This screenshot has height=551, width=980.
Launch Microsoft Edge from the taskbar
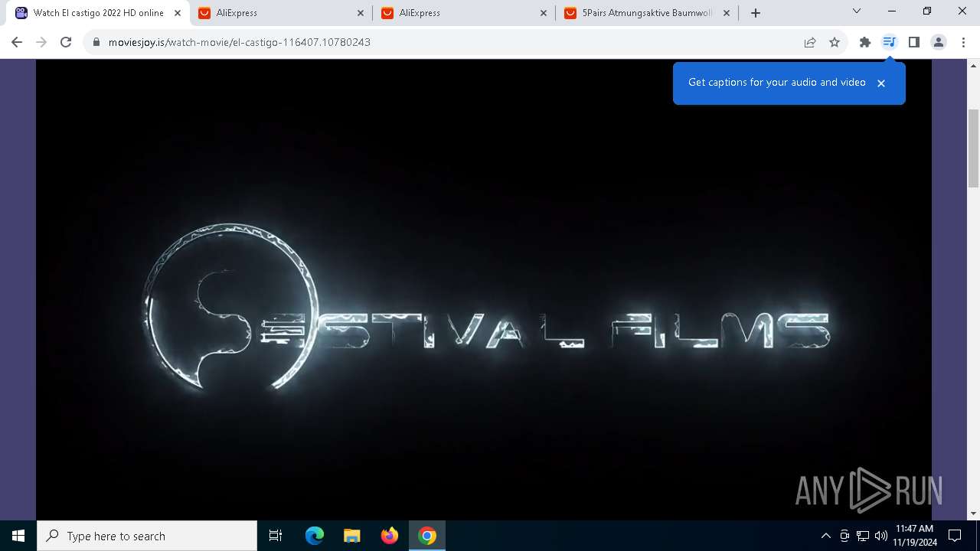(315, 536)
